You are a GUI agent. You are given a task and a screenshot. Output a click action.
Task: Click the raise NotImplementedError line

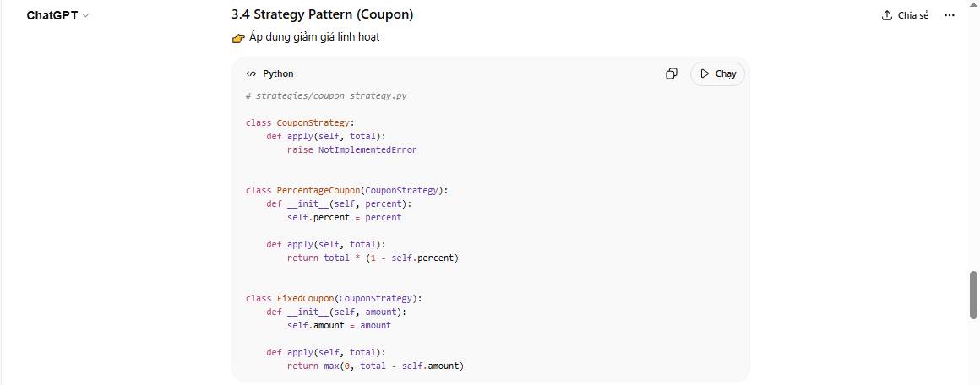351,149
